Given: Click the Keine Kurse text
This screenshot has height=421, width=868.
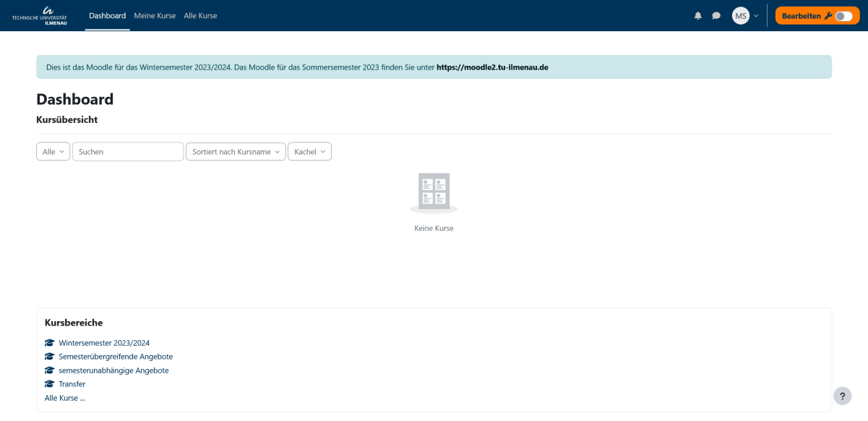Looking at the screenshot, I should click(434, 228).
